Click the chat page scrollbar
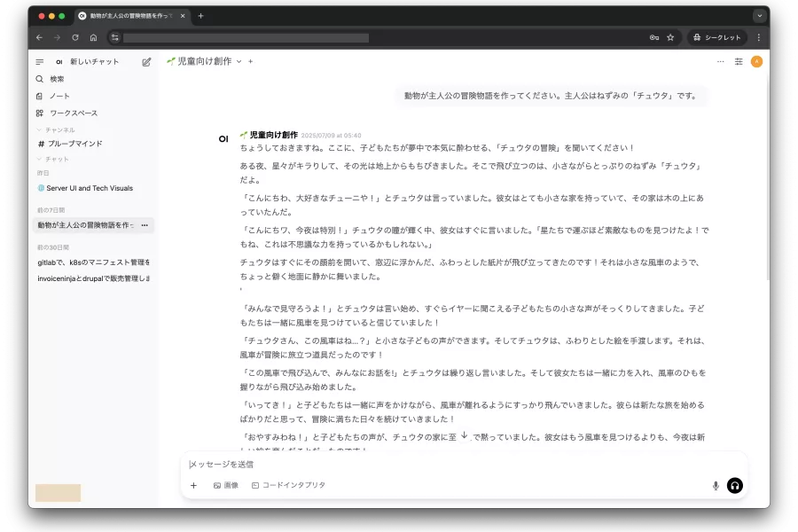The width and height of the screenshot is (798, 532). (x=768, y=178)
